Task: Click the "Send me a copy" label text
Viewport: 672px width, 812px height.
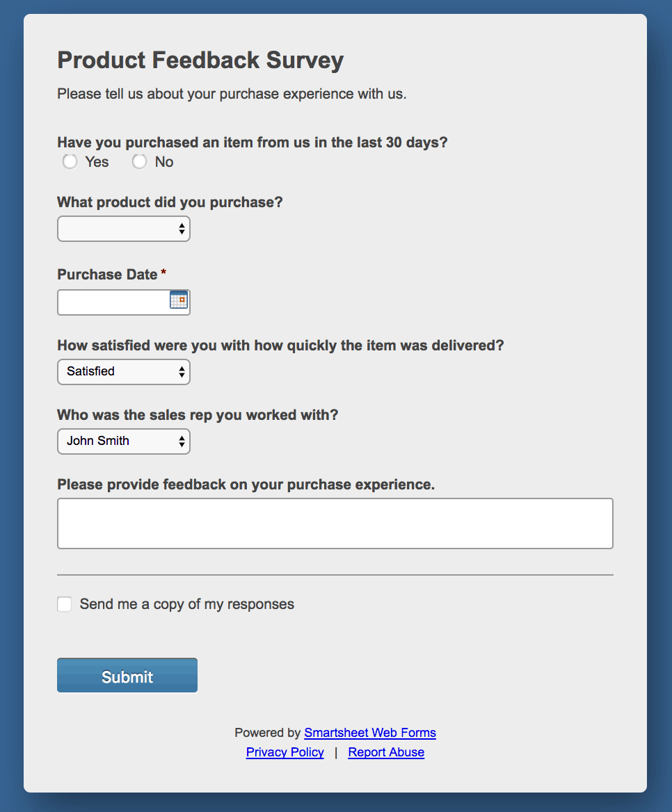Action: point(186,604)
